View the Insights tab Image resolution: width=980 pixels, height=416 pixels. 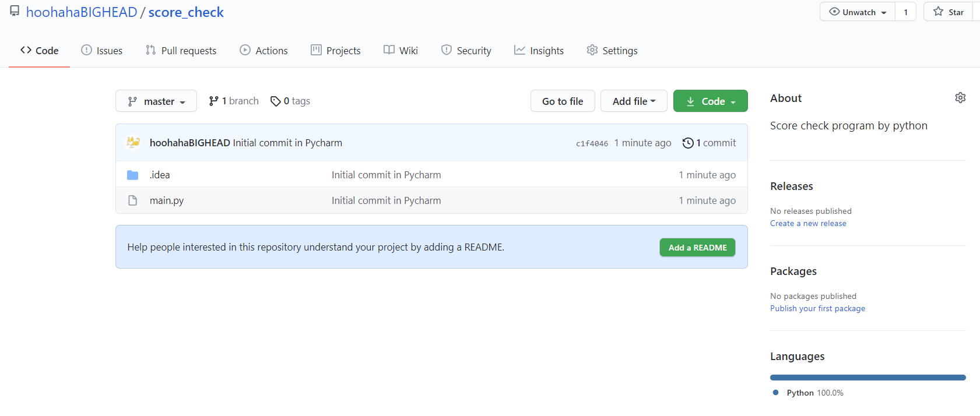coord(539,51)
